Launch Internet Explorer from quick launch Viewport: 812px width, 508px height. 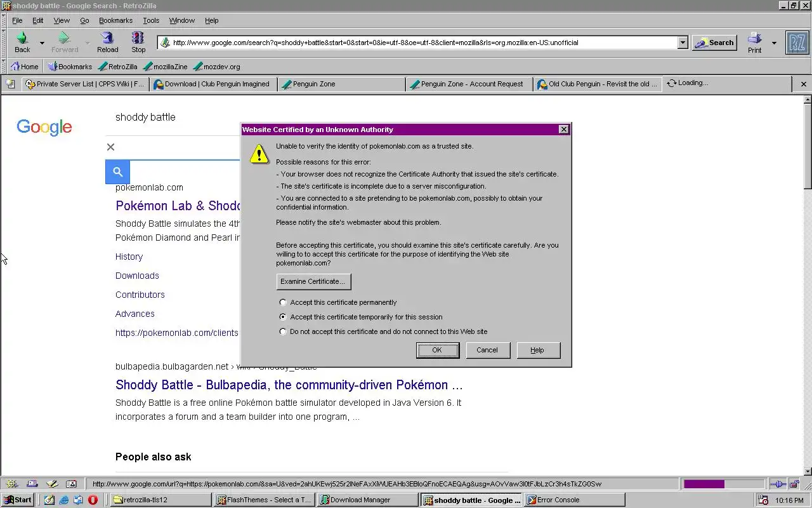pos(64,500)
